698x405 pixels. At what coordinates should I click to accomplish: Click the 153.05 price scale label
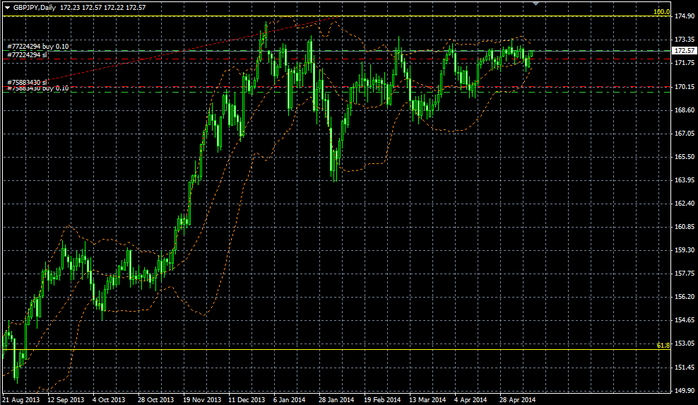(685, 344)
